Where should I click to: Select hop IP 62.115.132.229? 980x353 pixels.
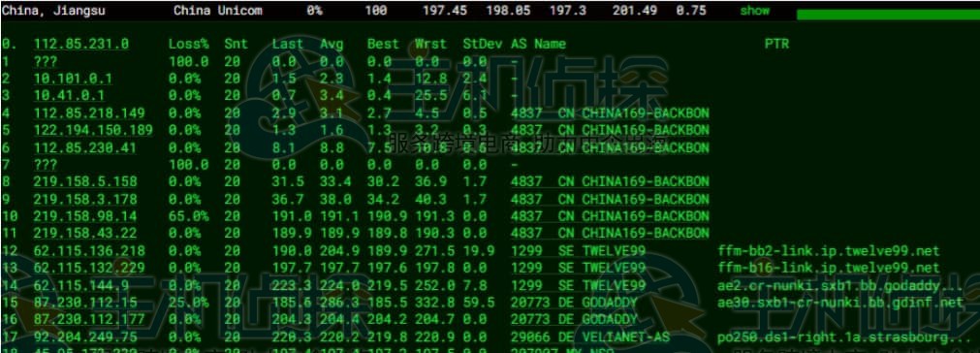(x=89, y=268)
